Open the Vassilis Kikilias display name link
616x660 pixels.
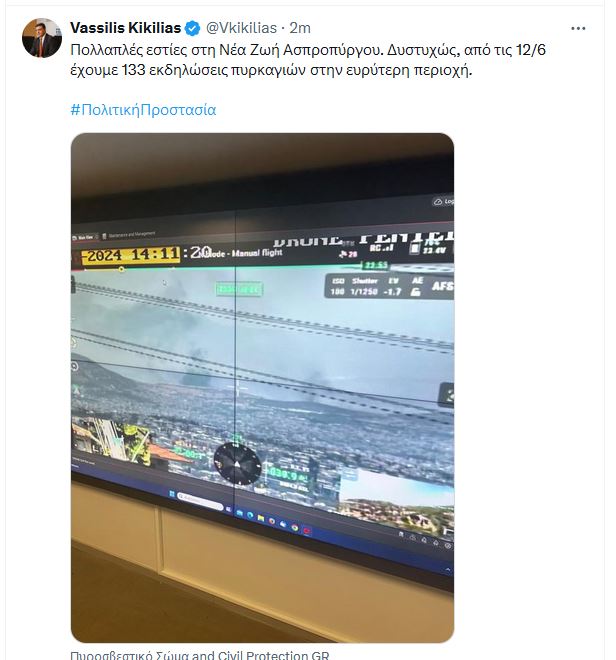coord(125,28)
